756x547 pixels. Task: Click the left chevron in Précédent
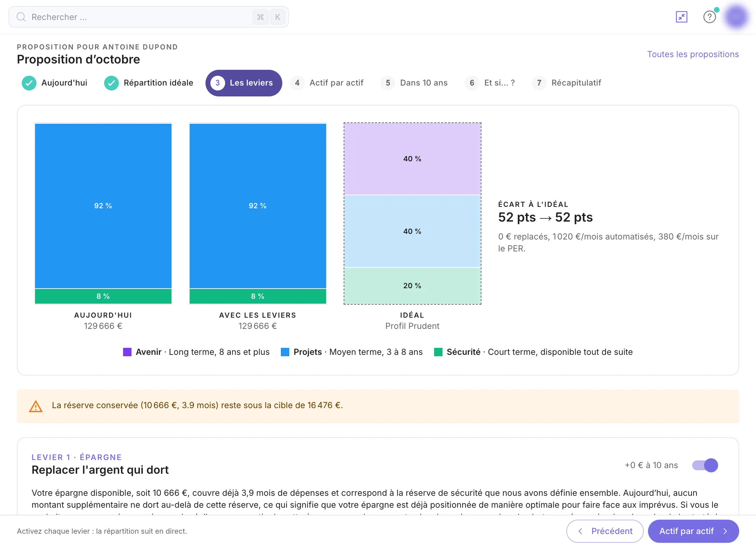(x=580, y=531)
